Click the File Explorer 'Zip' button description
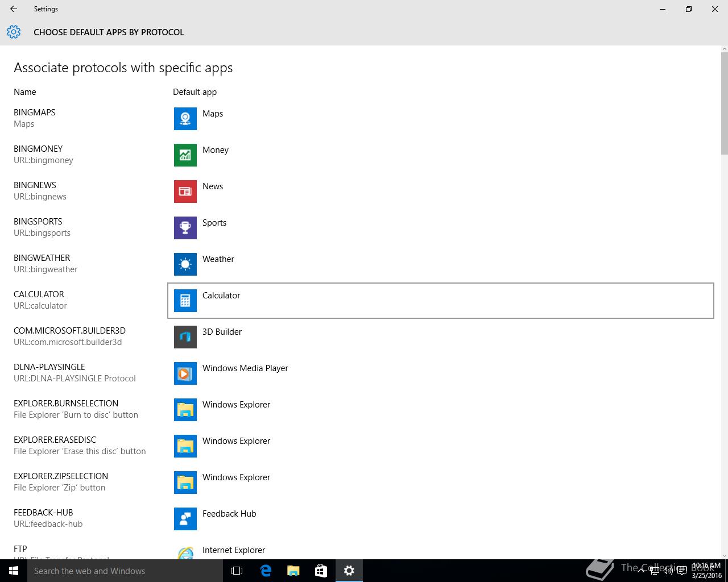 [x=59, y=488]
